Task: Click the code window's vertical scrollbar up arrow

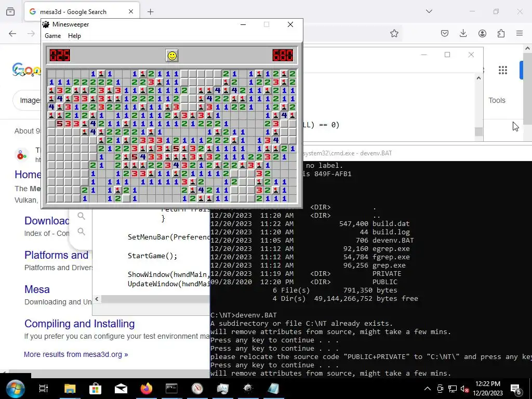Action: pyautogui.click(x=478, y=78)
